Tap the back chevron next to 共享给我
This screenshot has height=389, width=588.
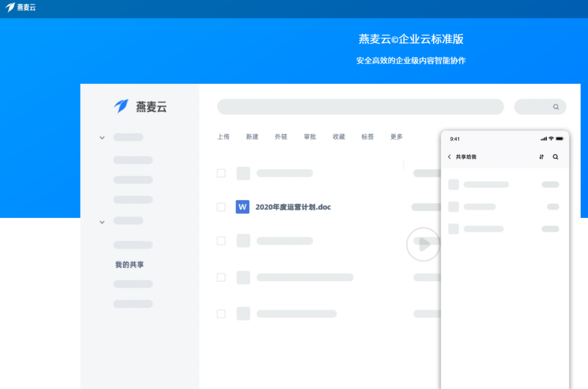[450, 156]
